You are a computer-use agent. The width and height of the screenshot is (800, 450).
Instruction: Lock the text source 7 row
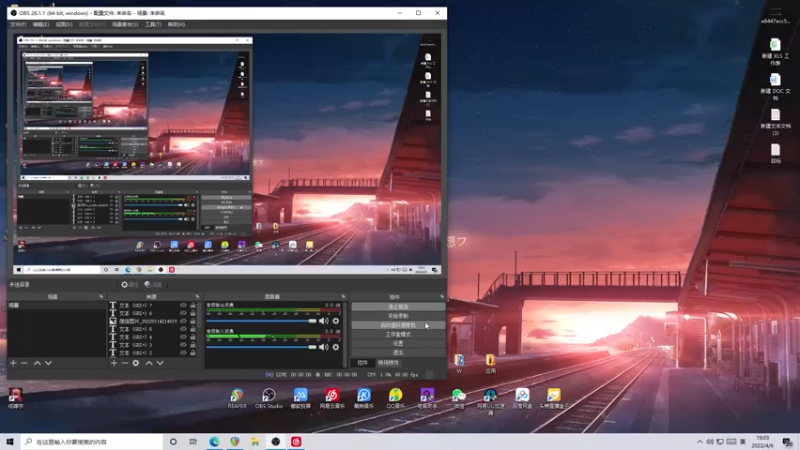[x=193, y=305]
